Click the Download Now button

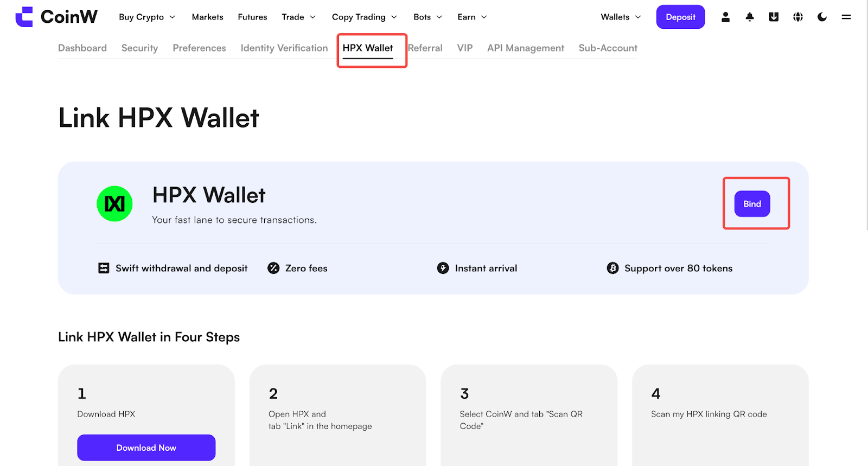pos(146,448)
